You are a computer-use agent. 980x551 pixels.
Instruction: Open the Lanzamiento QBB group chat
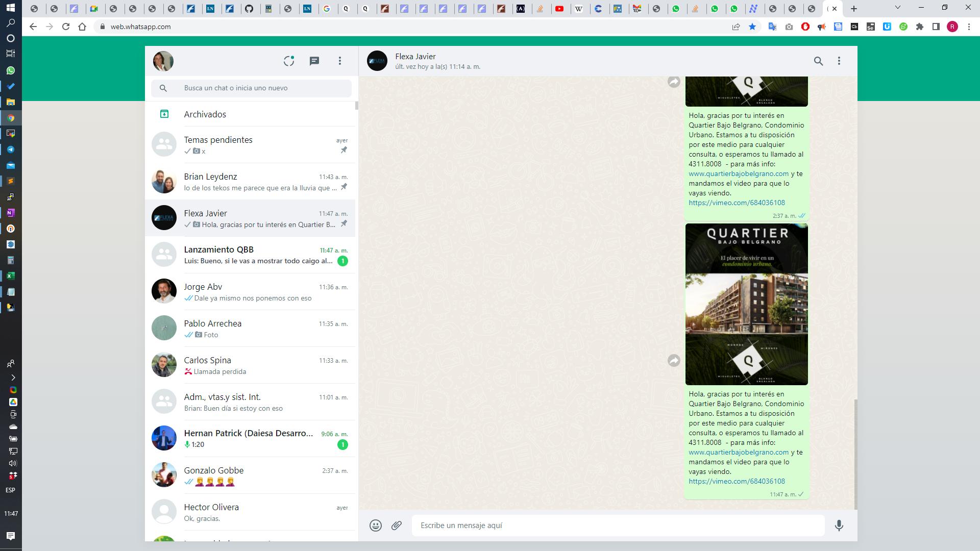point(250,255)
